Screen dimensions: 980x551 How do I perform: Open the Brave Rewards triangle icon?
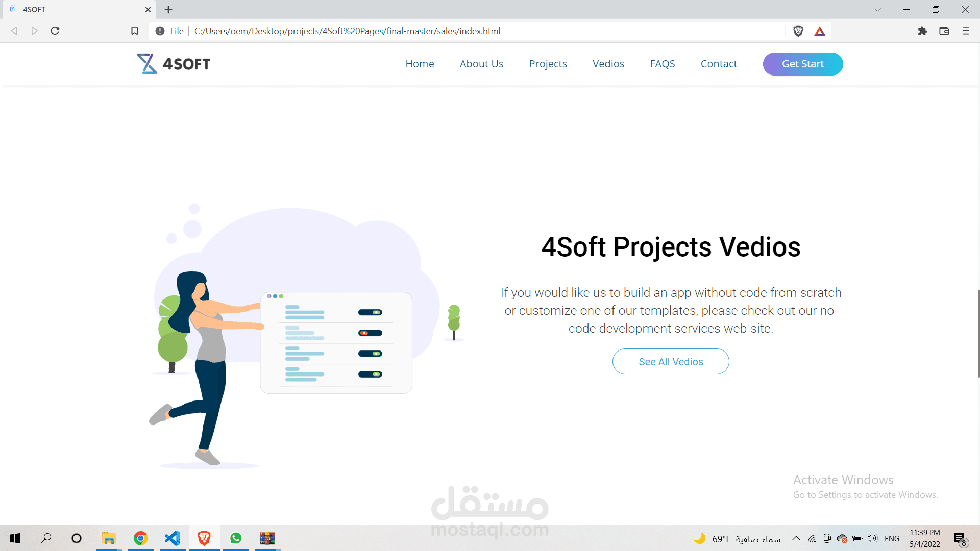[x=820, y=31]
